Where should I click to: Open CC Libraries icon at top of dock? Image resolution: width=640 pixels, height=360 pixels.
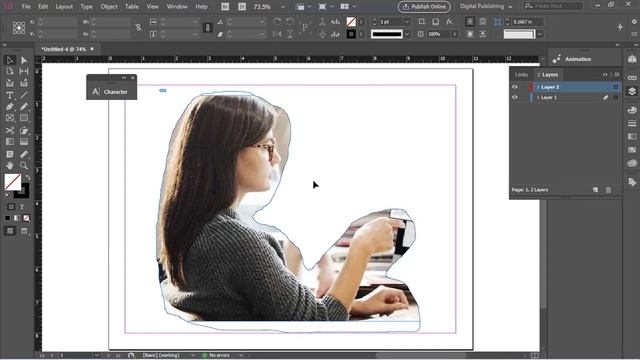pyautogui.click(x=632, y=59)
